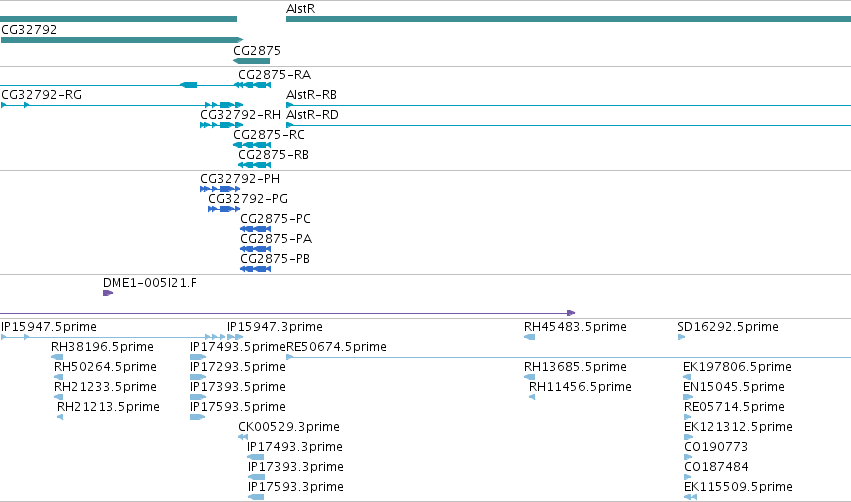Click protein CG32792-PG label
This screenshot has height=502, width=851.
[247, 199]
